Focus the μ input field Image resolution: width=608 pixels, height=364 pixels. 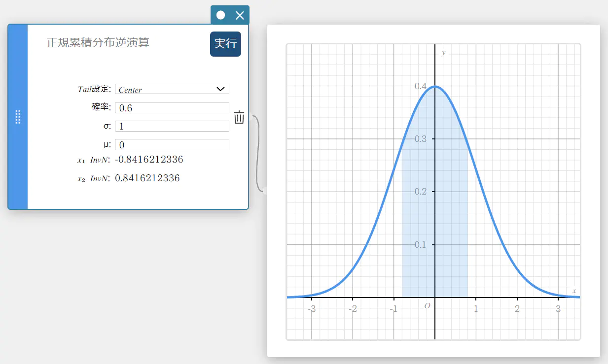(172, 145)
